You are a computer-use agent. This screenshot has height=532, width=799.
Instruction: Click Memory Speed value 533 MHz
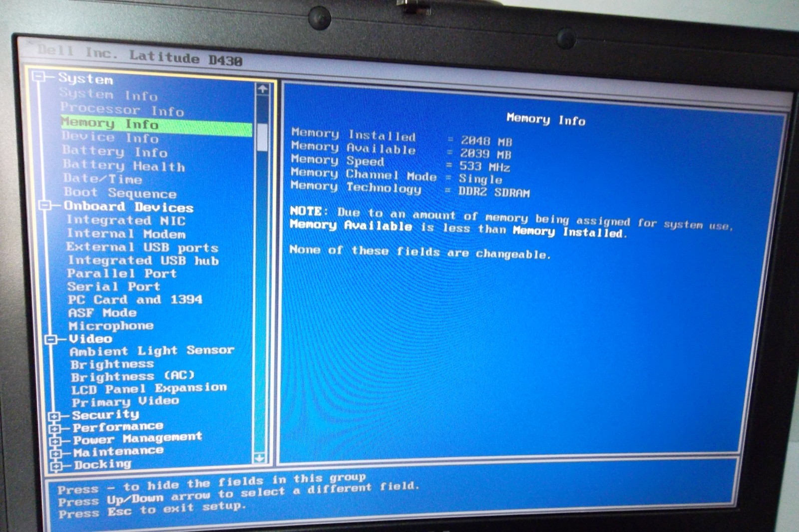click(x=484, y=167)
